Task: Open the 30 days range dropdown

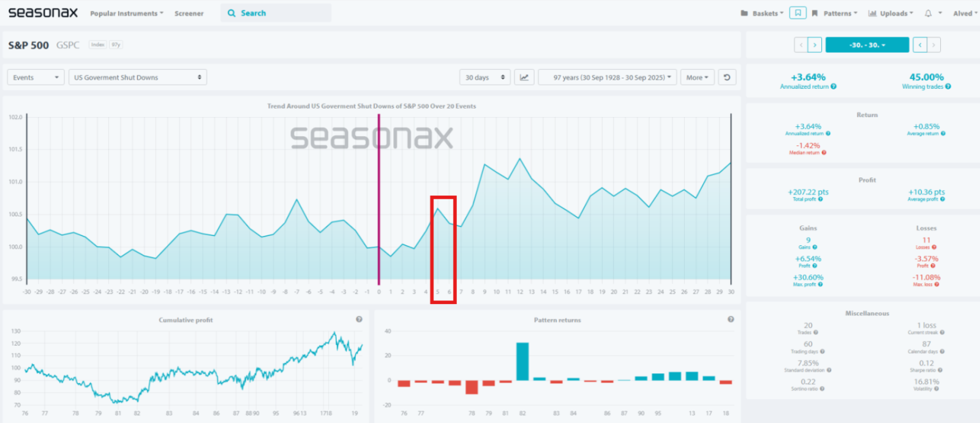Action: click(484, 77)
